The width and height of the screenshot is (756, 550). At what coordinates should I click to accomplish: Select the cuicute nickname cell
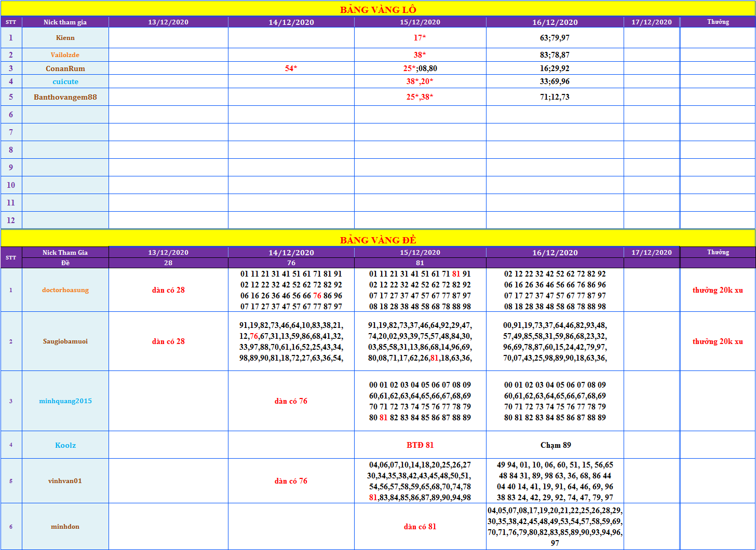click(65, 81)
